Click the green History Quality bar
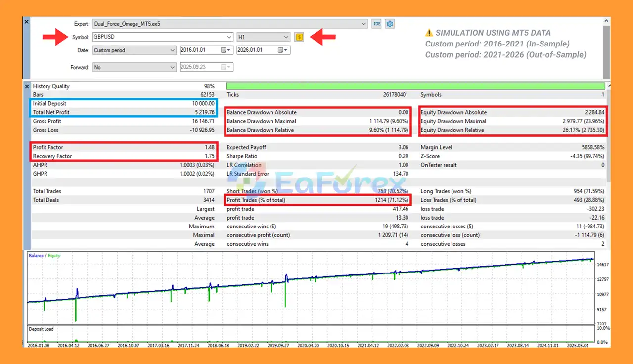Viewport: 633px width, 364px height. (x=415, y=86)
